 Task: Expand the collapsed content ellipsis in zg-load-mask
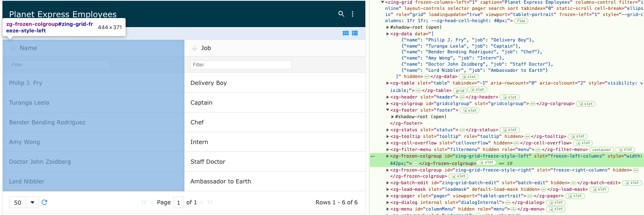543,190
